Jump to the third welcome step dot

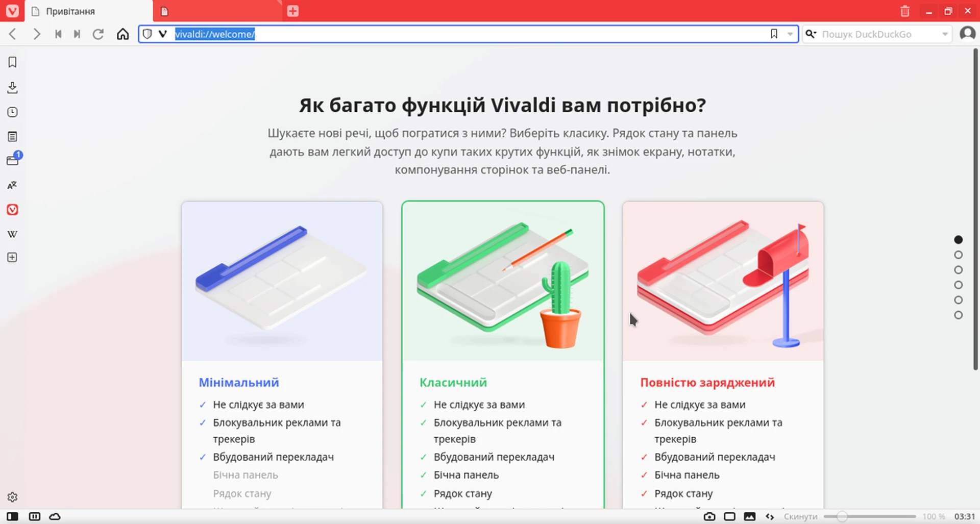(x=958, y=270)
